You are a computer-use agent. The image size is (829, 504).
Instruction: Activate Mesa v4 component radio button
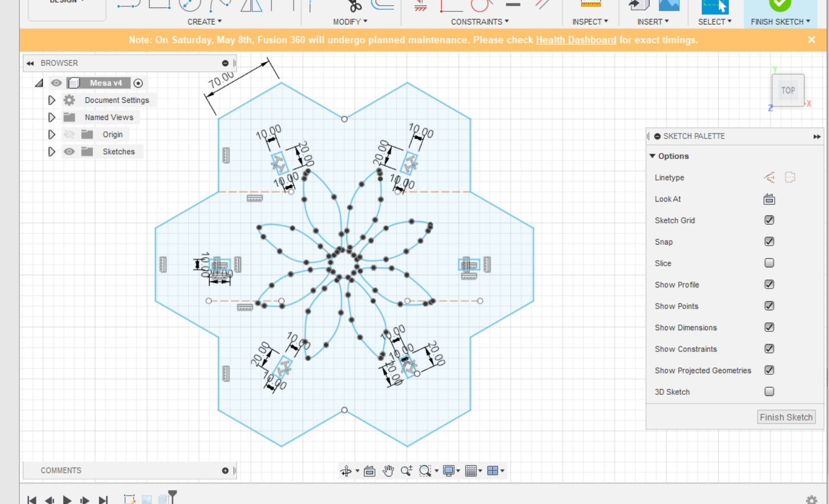tap(138, 83)
